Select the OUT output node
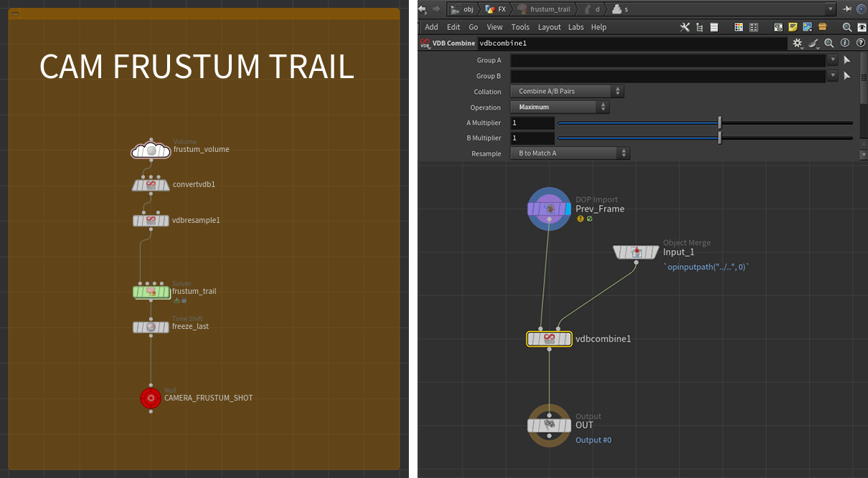This screenshot has width=868, height=478. (x=549, y=425)
